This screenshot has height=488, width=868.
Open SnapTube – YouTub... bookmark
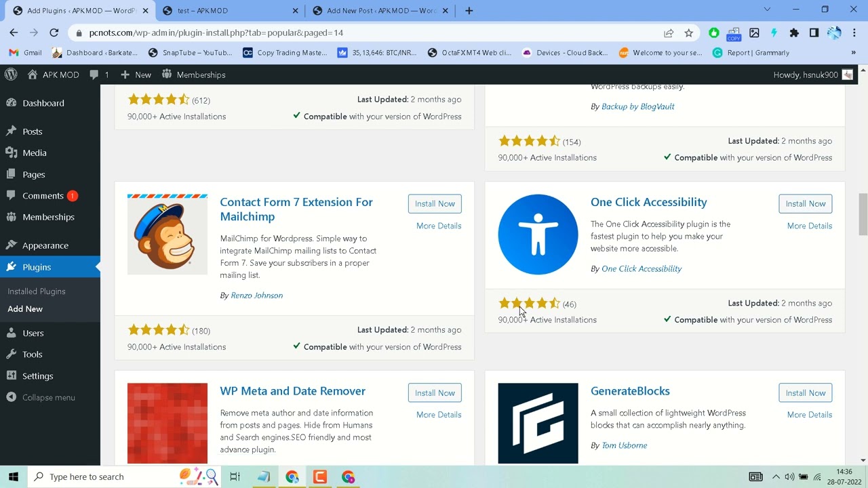190,53
